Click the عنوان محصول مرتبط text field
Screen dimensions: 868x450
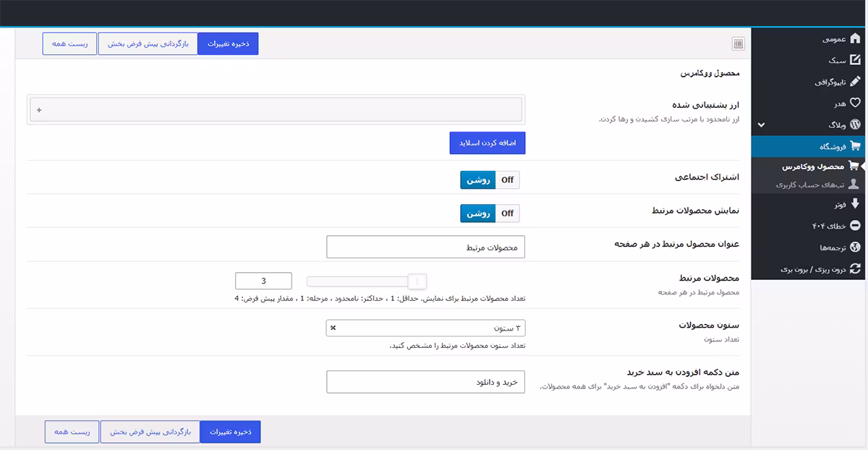[x=425, y=247]
